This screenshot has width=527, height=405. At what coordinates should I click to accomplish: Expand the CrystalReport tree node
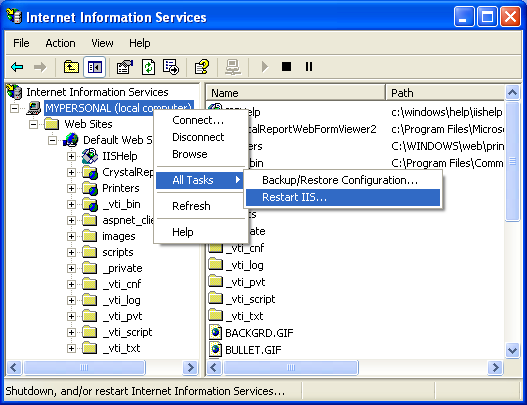pyautogui.click(x=71, y=172)
